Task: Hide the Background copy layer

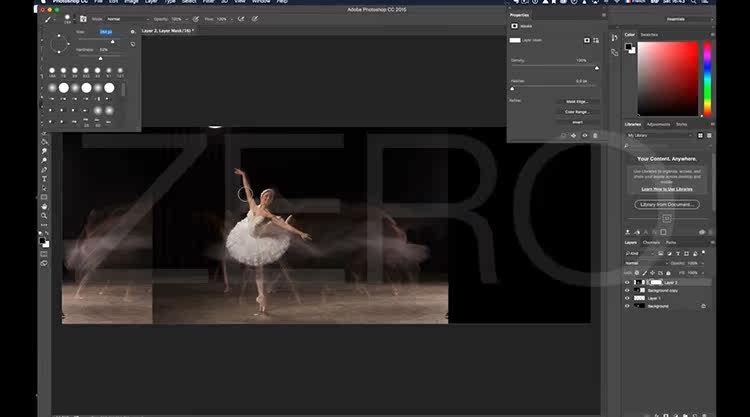Action: tap(627, 290)
